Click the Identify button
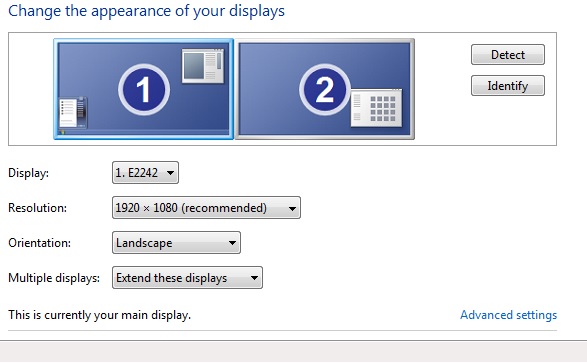The width and height of the screenshot is (587, 363). coord(508,86)
